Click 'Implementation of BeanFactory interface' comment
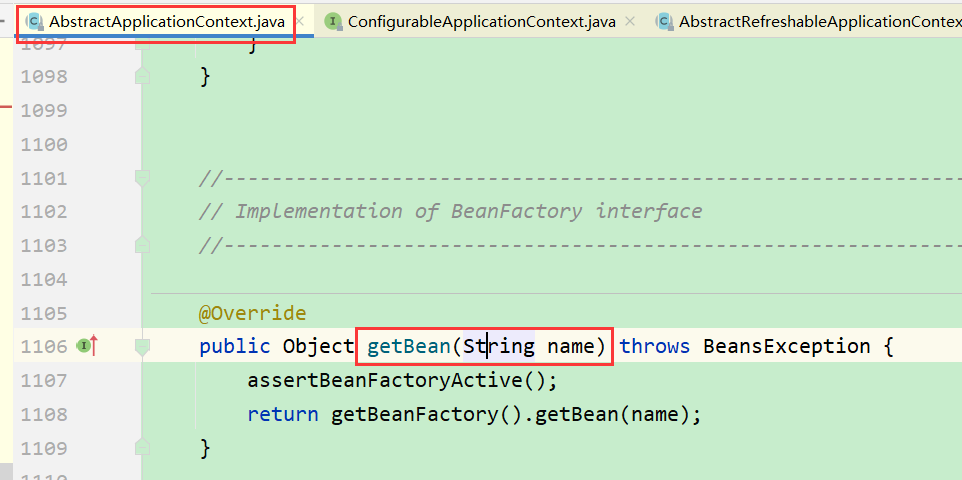The height and width of the screenshot is (480, 962). [468, 212]
